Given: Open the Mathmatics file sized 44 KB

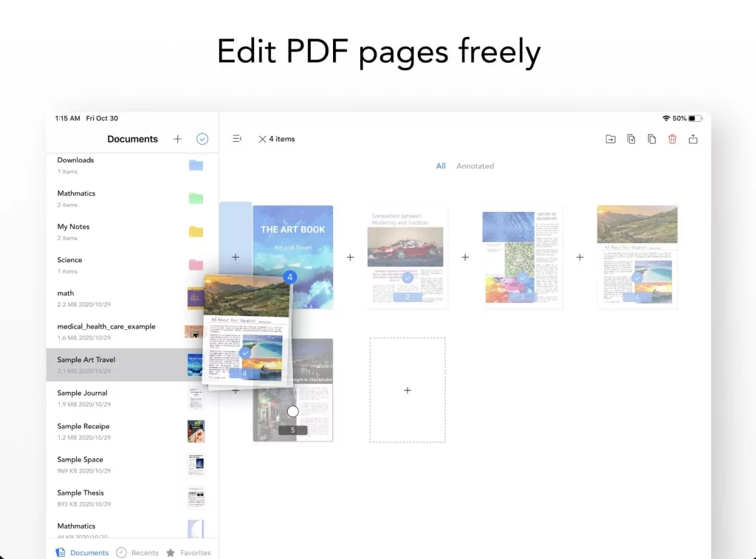Looking at the screenshot, I should pyautogui.click(x=133, y=529).
